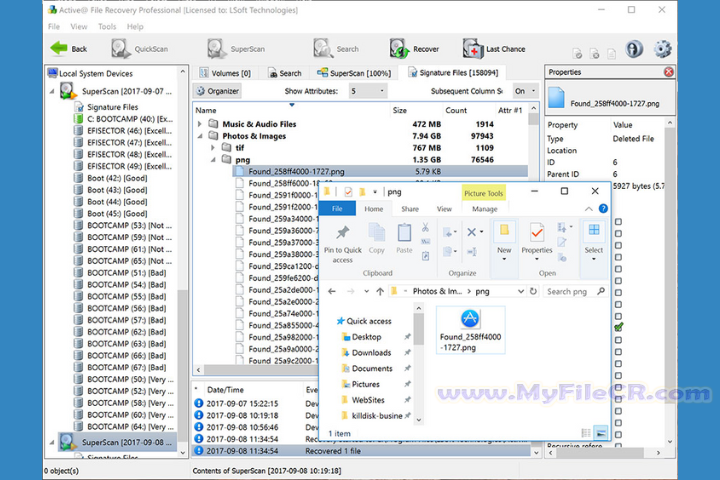720x480 pixels.
Task: Click the green Back arrow icon
Action: pyautogui.click(x=59, y=48)
